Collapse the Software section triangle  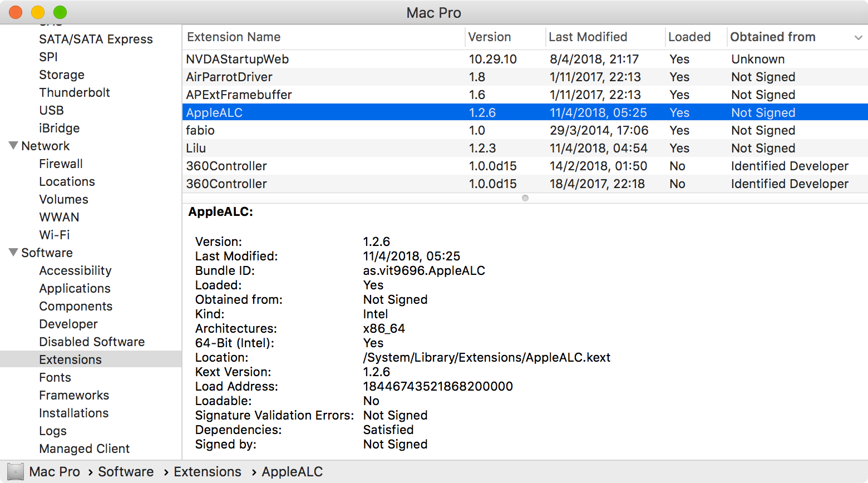point(13,253)
